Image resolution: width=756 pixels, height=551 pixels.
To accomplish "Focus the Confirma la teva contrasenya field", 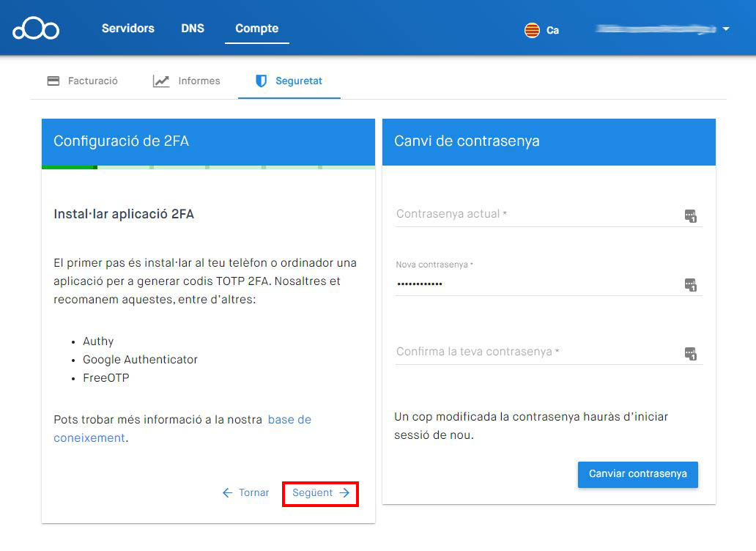I will pyautogui.click(x=549, y=352).
